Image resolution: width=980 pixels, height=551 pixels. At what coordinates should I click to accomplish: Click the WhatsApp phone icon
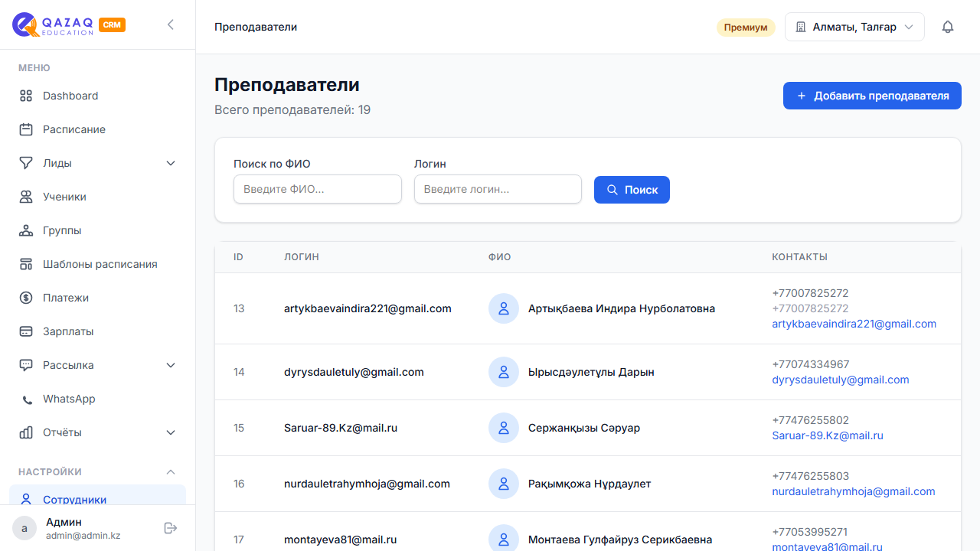pos(28,399)
